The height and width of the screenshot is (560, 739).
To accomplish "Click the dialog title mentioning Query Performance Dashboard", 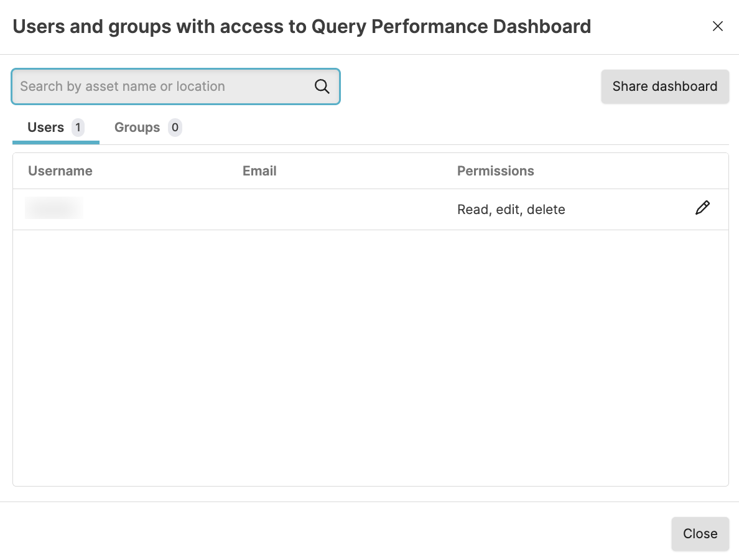I will [x=302, y=27].
